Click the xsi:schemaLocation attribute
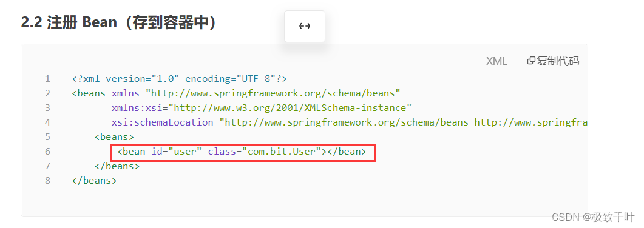Viewport: 644px width, 228px height. coord(163,122)
